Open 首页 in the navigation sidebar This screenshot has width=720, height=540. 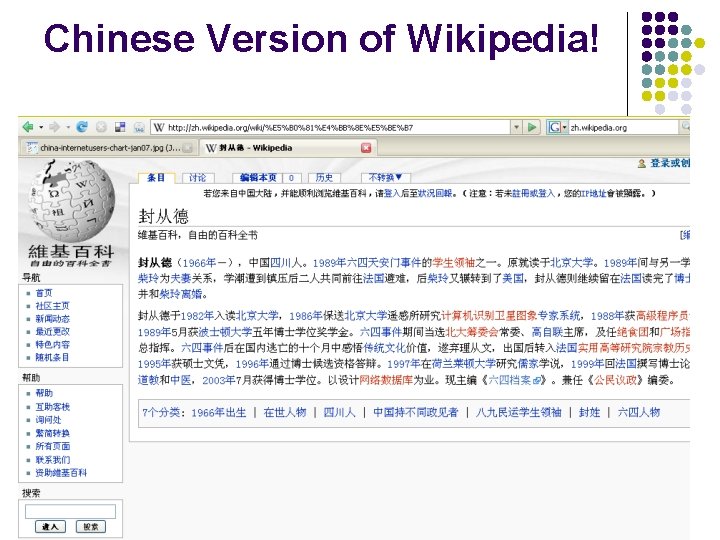44,292
